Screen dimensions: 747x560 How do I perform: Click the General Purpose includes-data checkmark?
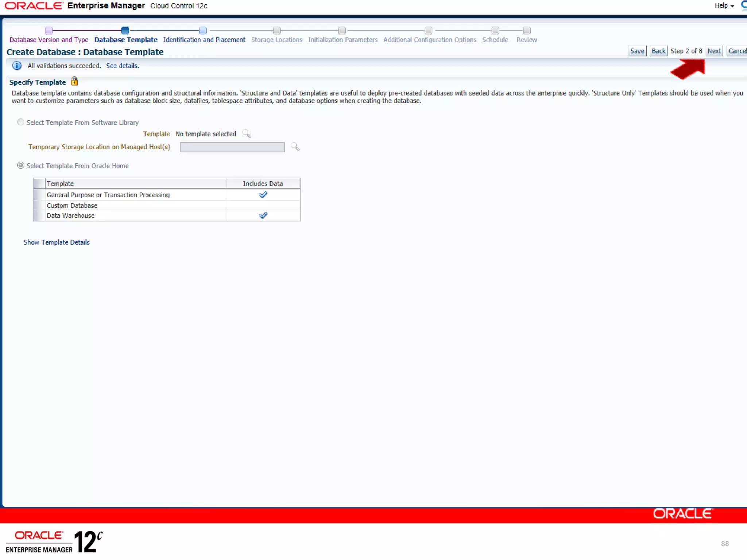[263, 195]
